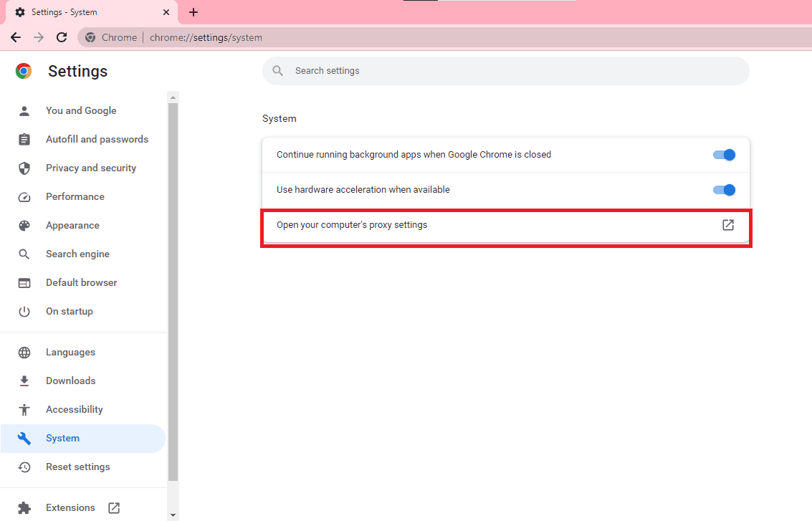
Task: Click the sidebar scrollbar down arrow
Action: 173,514
